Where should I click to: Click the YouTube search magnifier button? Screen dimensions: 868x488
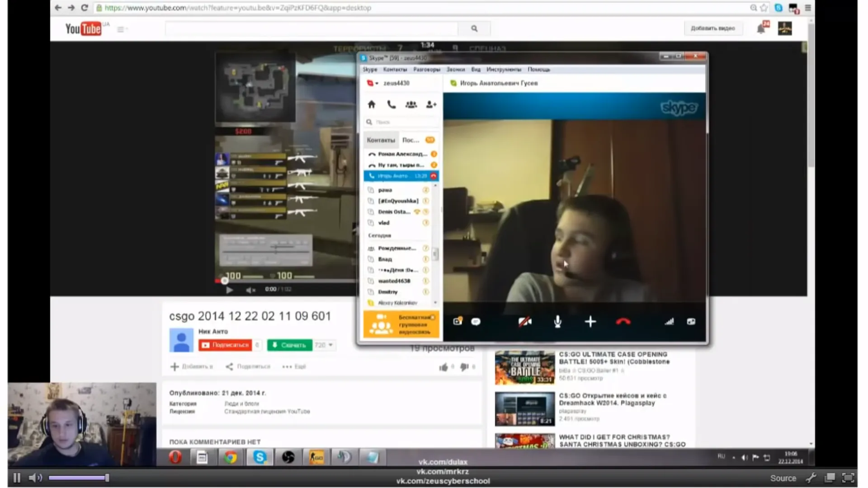click(474, 28)
